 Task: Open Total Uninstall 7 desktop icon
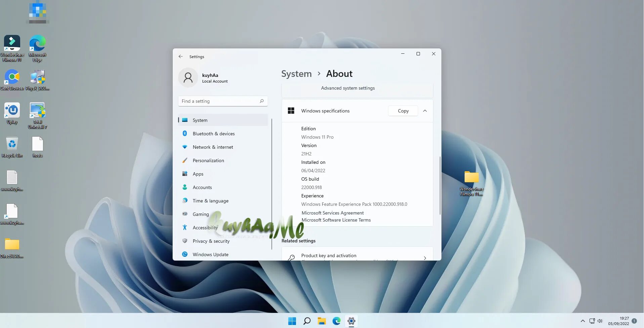click(x=37, y=115)
